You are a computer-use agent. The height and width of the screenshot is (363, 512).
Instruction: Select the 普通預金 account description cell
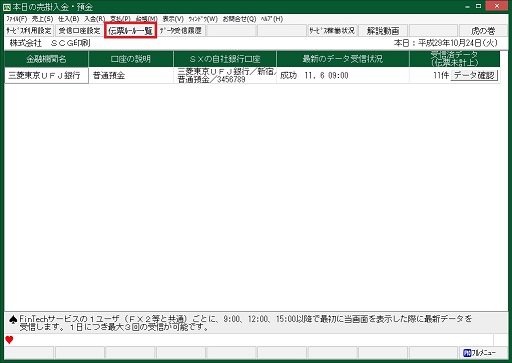[x=131, y=75]
